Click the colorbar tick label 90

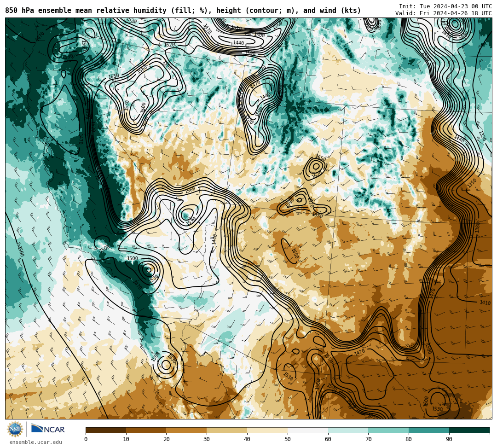click(x=449, y=439)
